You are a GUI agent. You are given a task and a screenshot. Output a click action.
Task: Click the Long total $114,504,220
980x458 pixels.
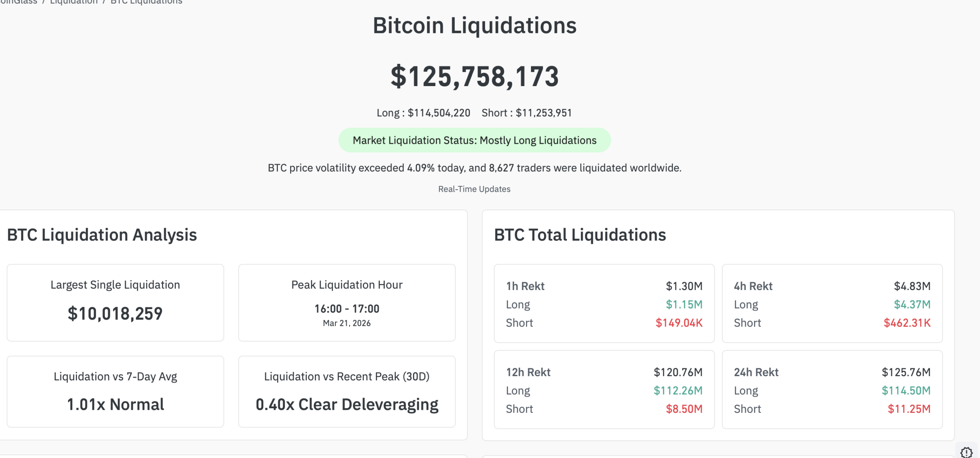pyautogui.click(x=423, y=113)
